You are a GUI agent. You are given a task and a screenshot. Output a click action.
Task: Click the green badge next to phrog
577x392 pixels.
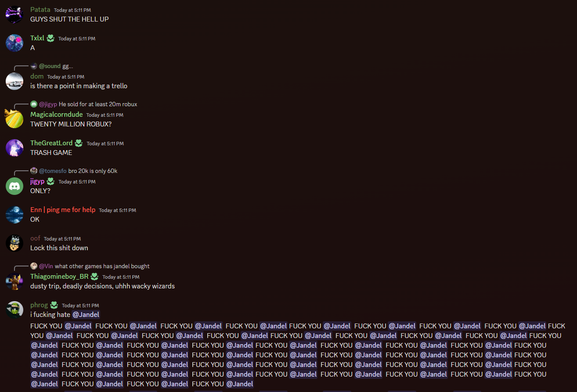(x=54, y=305)
